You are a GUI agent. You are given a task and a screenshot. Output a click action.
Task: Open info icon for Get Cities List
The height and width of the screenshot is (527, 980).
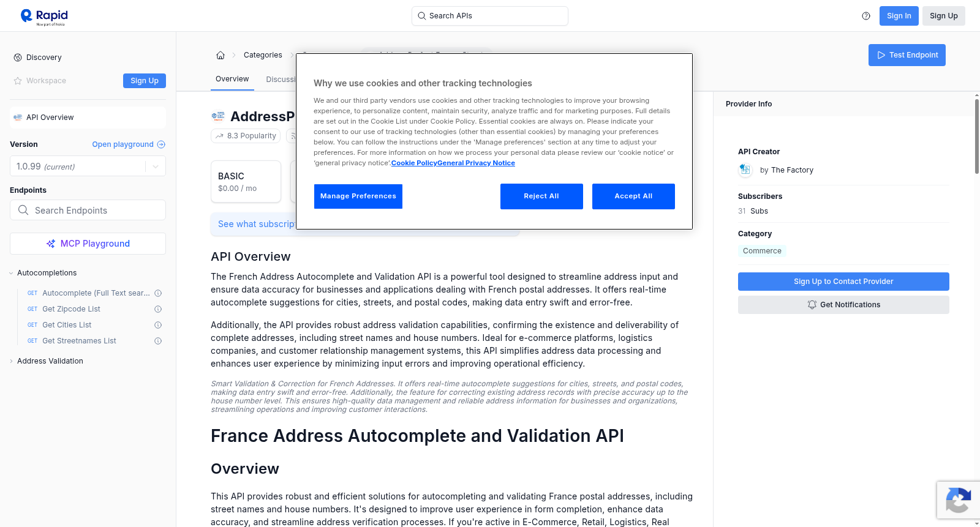tap(158, 325)
